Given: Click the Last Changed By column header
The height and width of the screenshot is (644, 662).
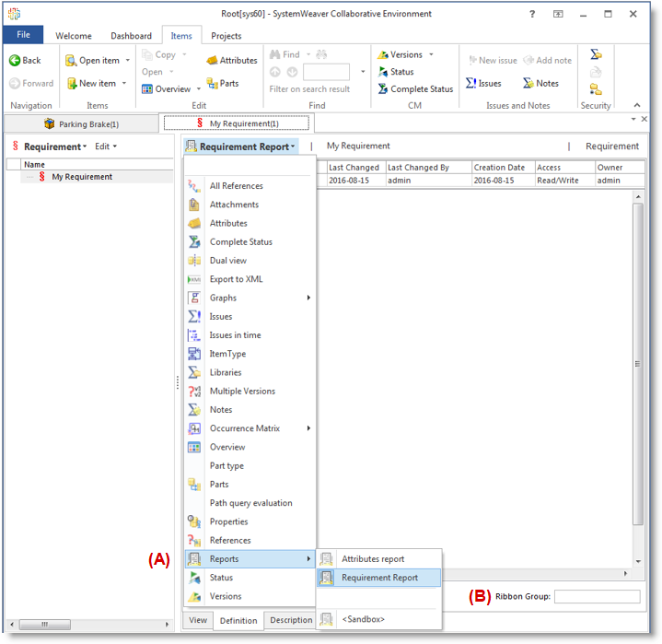Looking at the screenshot, I should pos(428,168).
